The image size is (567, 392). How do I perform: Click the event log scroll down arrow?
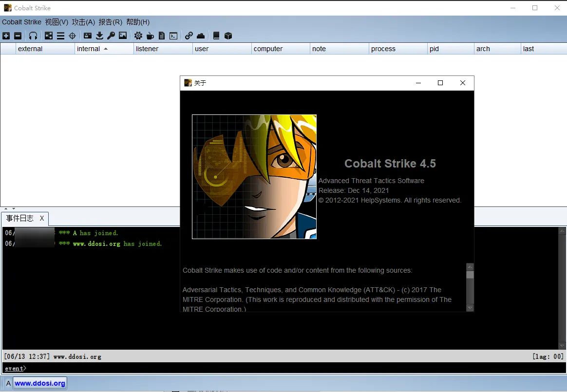coord(562,346)
